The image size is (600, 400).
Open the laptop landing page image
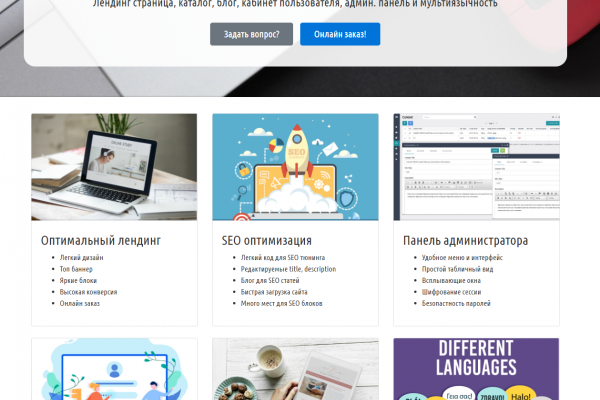click(114, 167)
